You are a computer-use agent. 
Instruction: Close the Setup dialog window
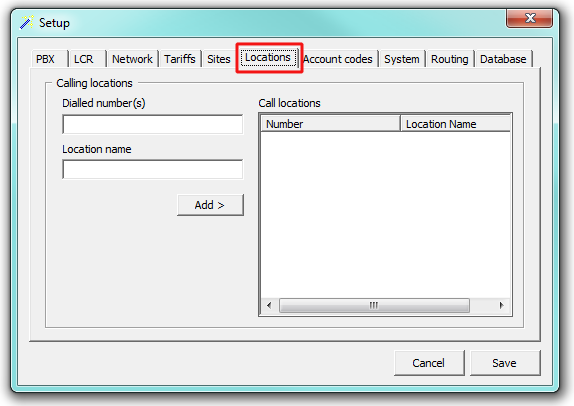[x=529, y=18]
